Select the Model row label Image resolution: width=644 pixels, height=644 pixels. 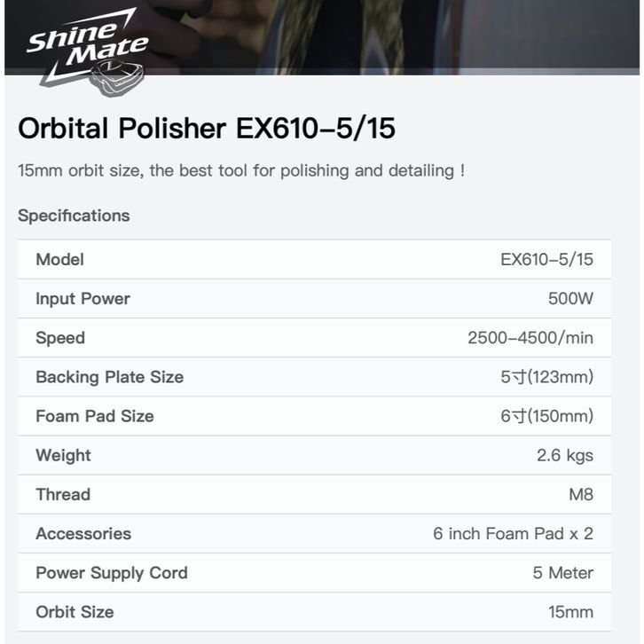point(59,260)
